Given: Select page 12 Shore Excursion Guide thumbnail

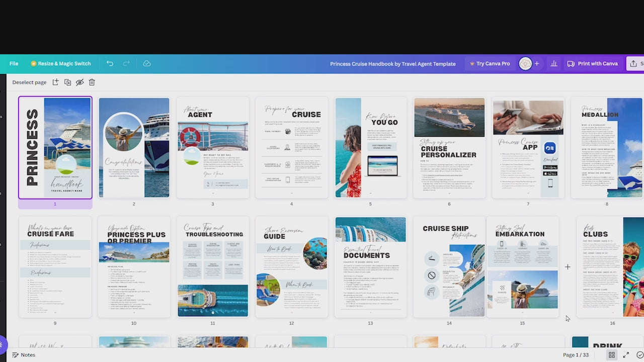Looking at the screenshot, I should [x=292, y=267].
